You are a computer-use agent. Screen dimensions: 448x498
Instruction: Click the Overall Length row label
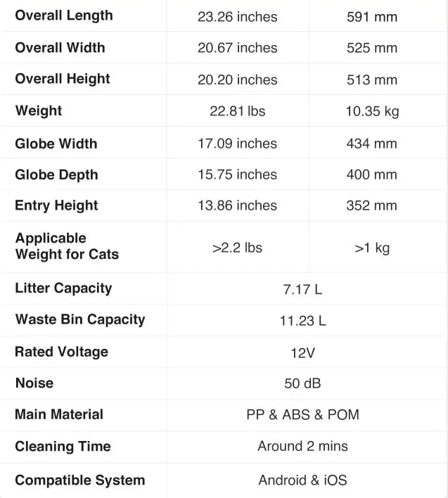click(x=64, y=15)
